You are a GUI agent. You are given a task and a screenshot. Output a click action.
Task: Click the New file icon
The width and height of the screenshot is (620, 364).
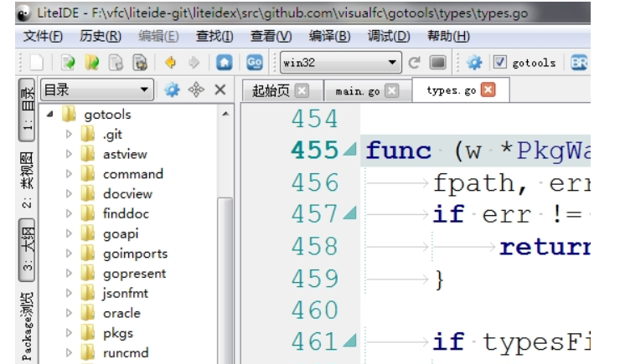(37, 63)
